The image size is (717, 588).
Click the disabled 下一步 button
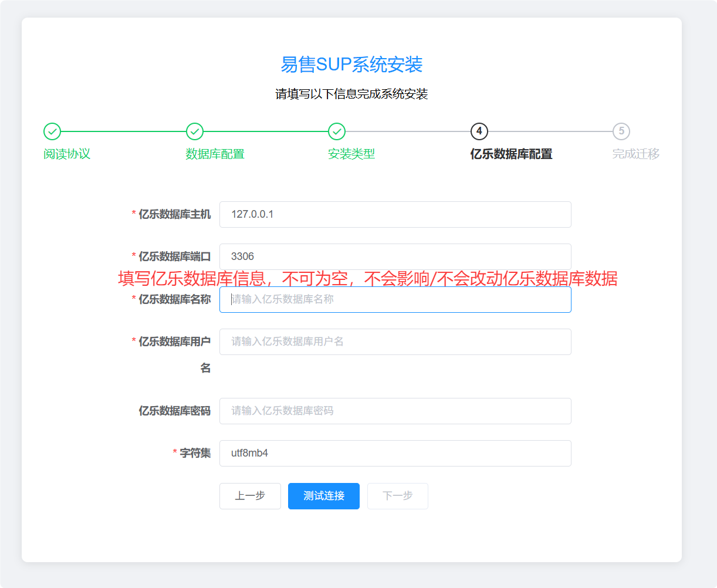[397, 496]
